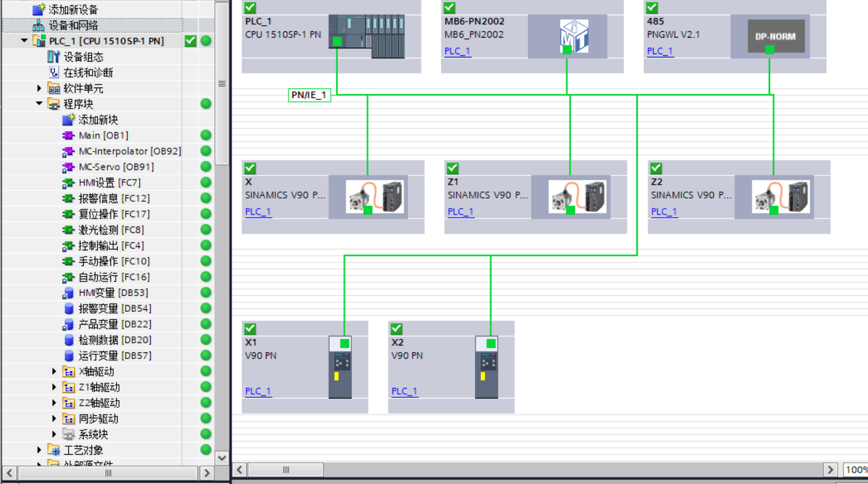The height and width of the screenshot is (484, 868).
Task: Click the project tree scroll down arrow
Action: point(222,458)
